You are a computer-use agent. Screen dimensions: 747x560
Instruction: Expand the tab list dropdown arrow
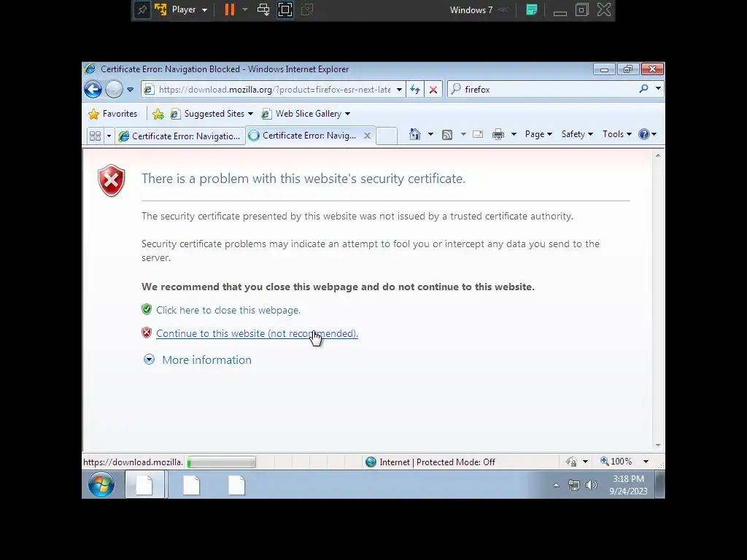coord(109,136)
